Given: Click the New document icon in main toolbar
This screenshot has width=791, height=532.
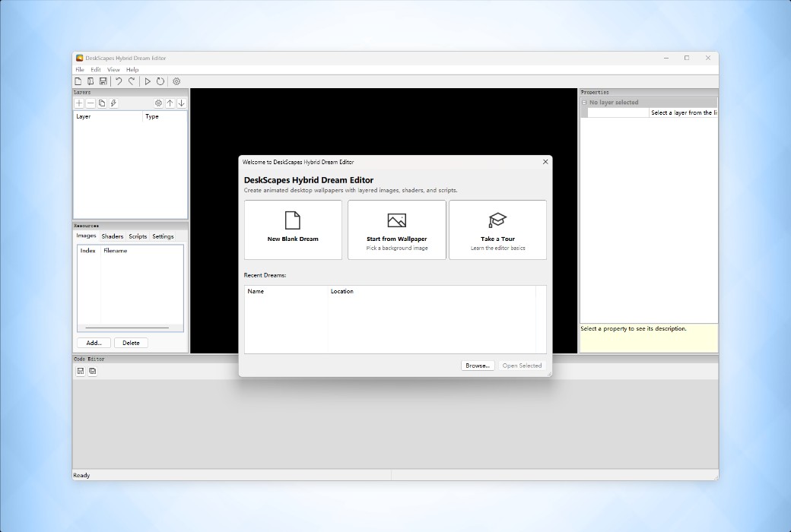Looking at the screenshot, I should pyautogui.click(x=78, y=81).
